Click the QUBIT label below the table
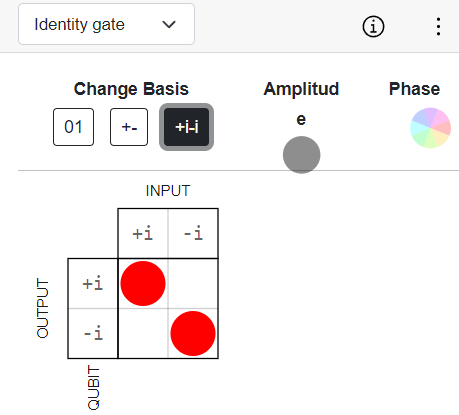This screenshot has height=415, width=459. pos(94,387)
